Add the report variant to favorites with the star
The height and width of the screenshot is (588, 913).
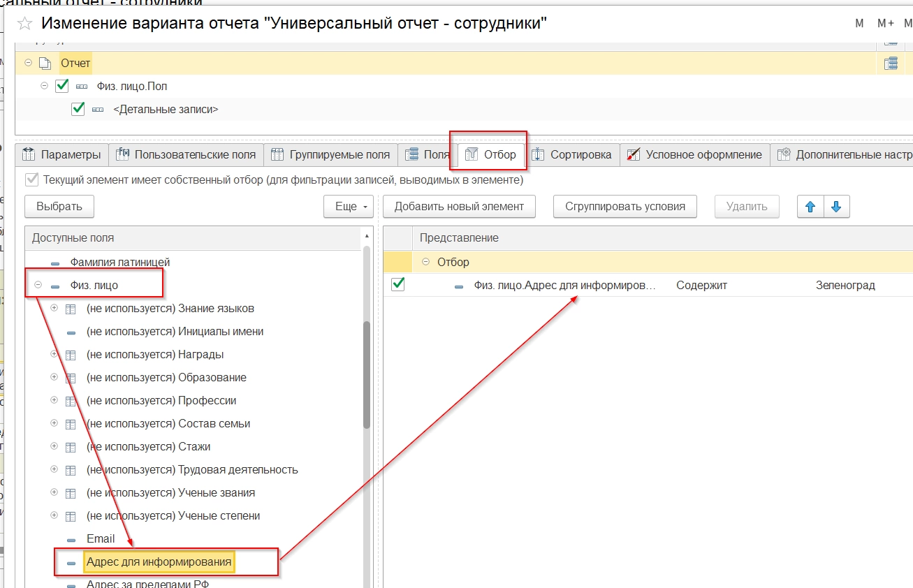point(24,23)
